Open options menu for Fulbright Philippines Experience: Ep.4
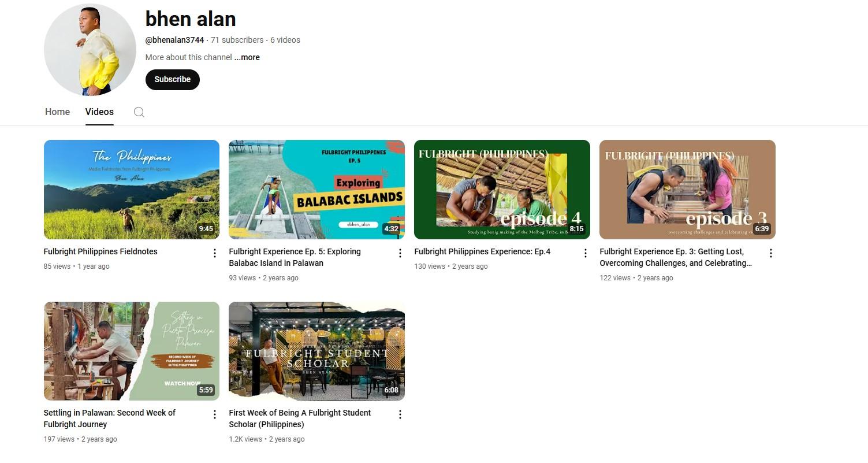Image resolution: width=868 pixels, height=463 pixels. (586, 253)
